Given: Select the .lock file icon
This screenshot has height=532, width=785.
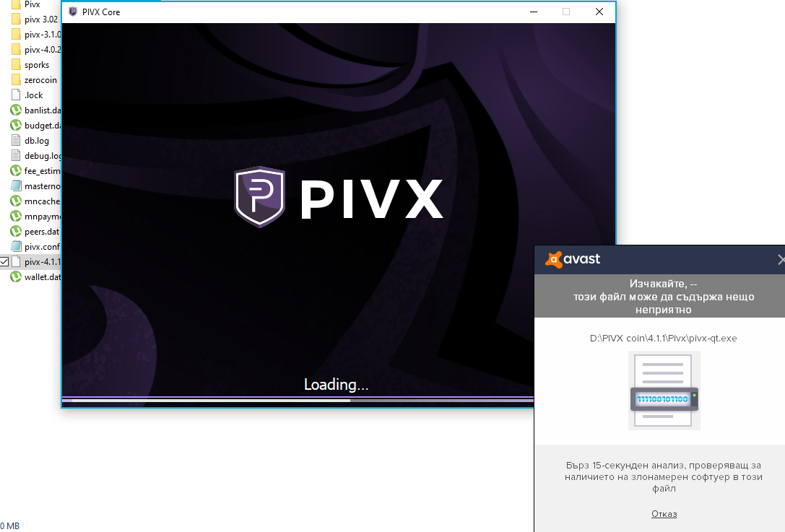Looking at the screenshot, I should click(x=16, y=95).
